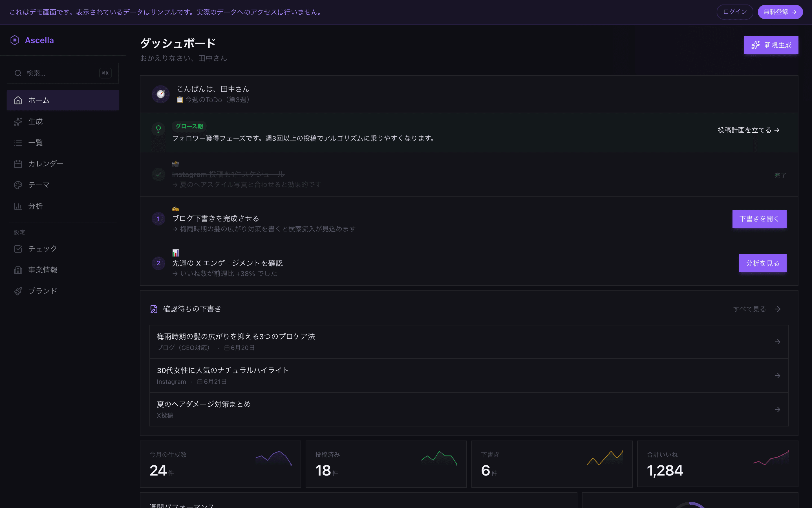Viewport: 812px width, 508px height.
Task: Click the 投稿済み green sparkline chart
Action: pos(439,458)
